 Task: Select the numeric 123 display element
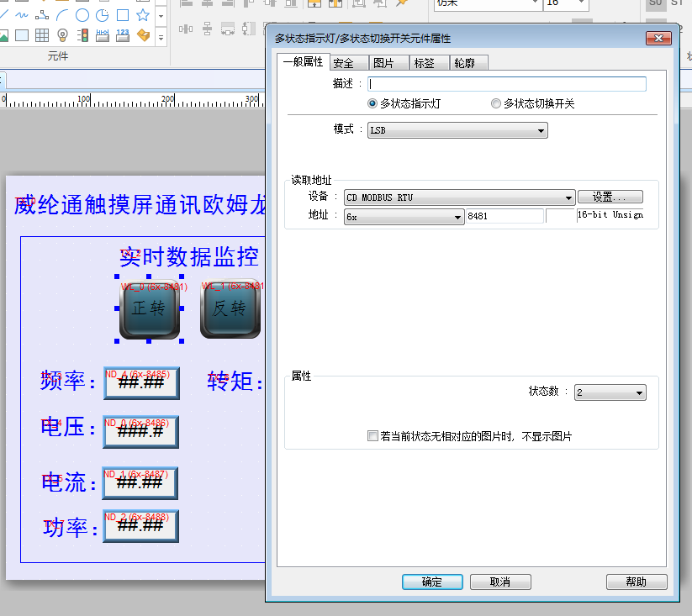click(123, 35)
